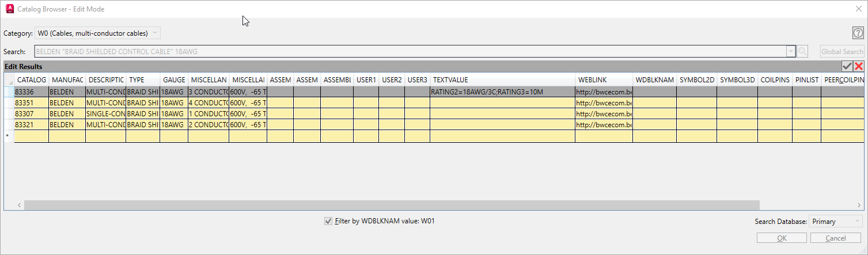Select the TYPE column header
The width and height of the screenshot is (868, 255).
point(143,80)
